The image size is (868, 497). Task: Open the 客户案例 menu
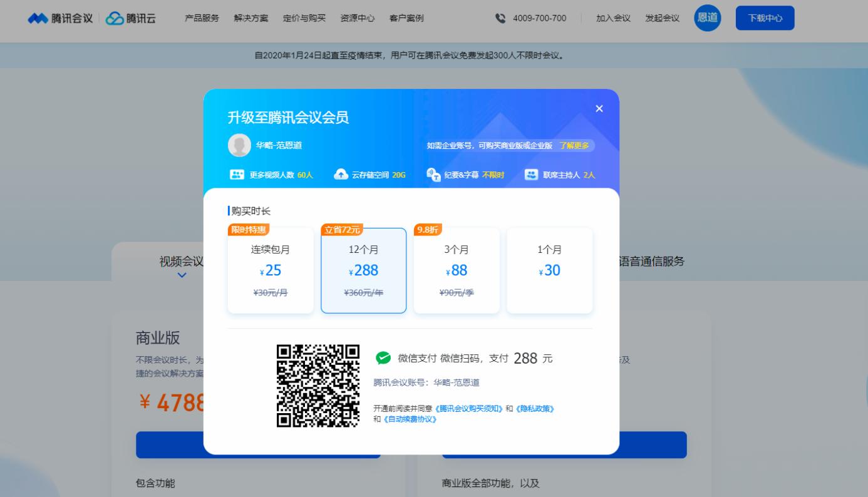click(406, 18)
